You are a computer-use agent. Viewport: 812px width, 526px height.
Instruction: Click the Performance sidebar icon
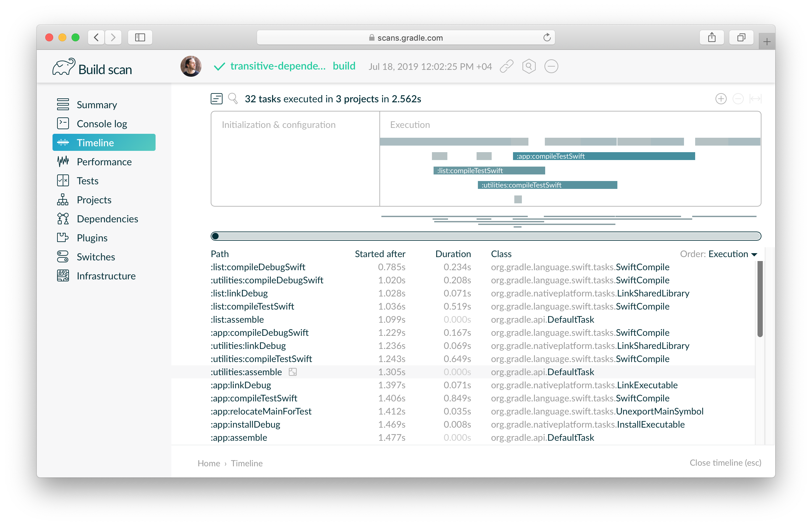(x=63, y=161)
